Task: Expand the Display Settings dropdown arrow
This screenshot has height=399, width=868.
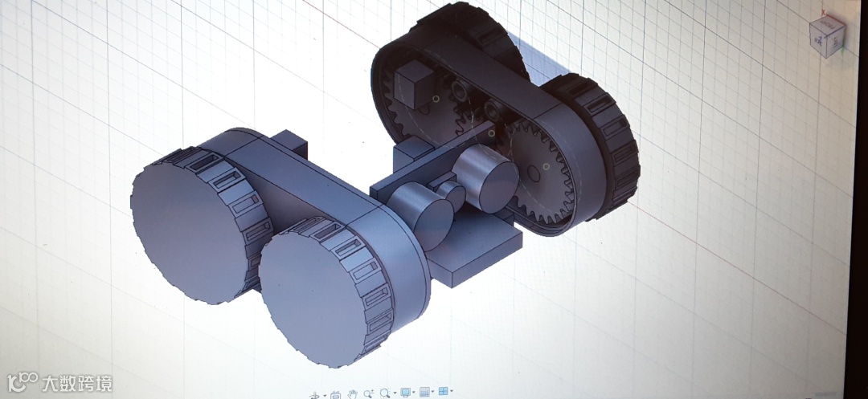Action: pos(414,392)
